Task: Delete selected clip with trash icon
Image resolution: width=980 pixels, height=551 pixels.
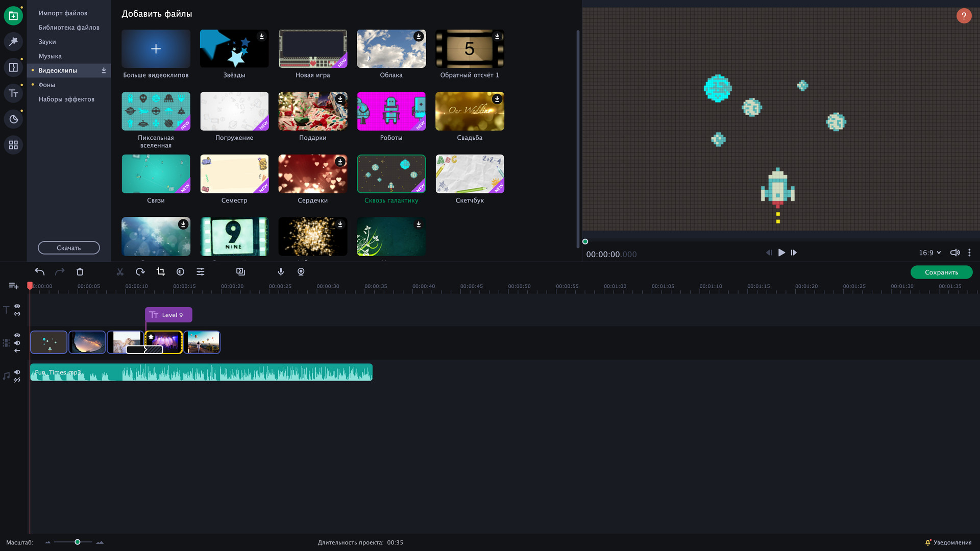Action: tap(80, 272)
